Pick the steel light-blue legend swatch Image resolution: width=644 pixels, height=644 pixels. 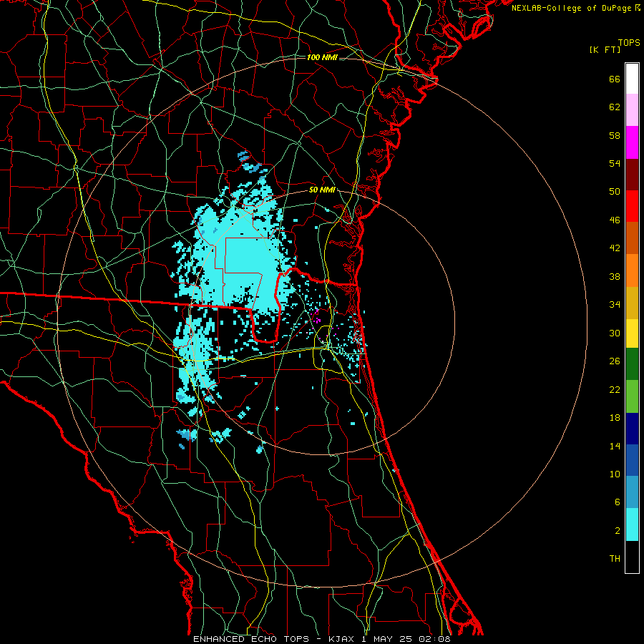click(x=632, y=492)
